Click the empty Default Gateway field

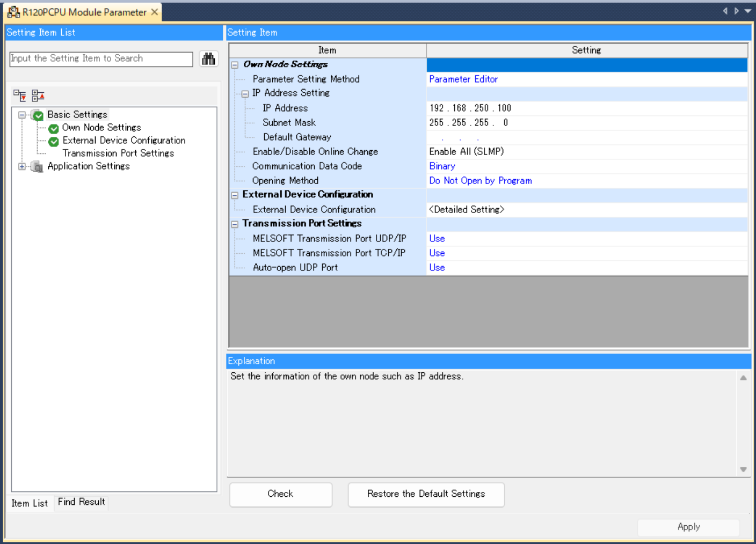tap(587, 137)
